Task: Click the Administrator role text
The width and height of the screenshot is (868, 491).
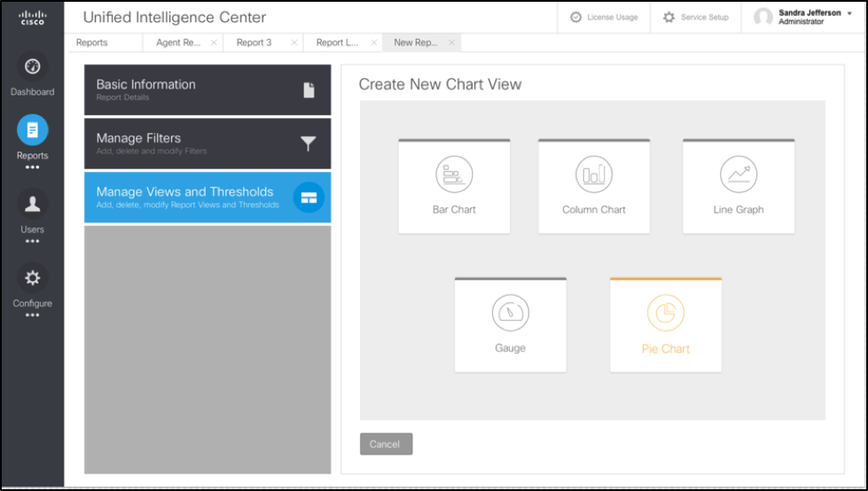Action: click(x=801, y=22)
